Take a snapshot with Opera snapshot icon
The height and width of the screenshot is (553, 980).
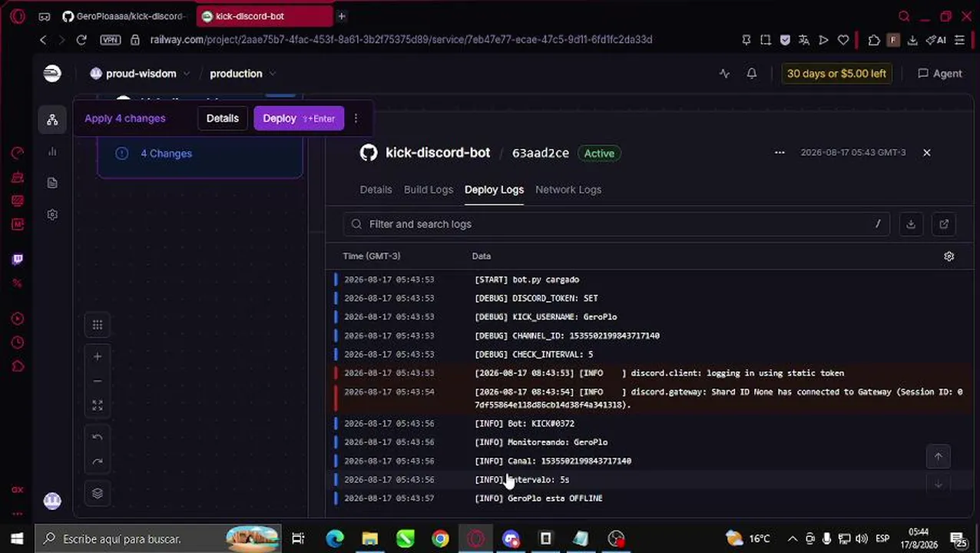click(766, 40)
